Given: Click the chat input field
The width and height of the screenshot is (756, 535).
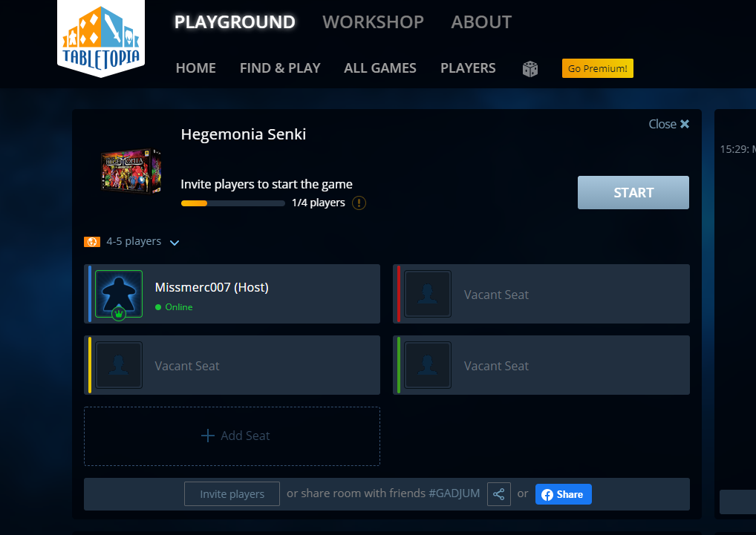Looking at the screenshot, I should click(x=737, y=502).
